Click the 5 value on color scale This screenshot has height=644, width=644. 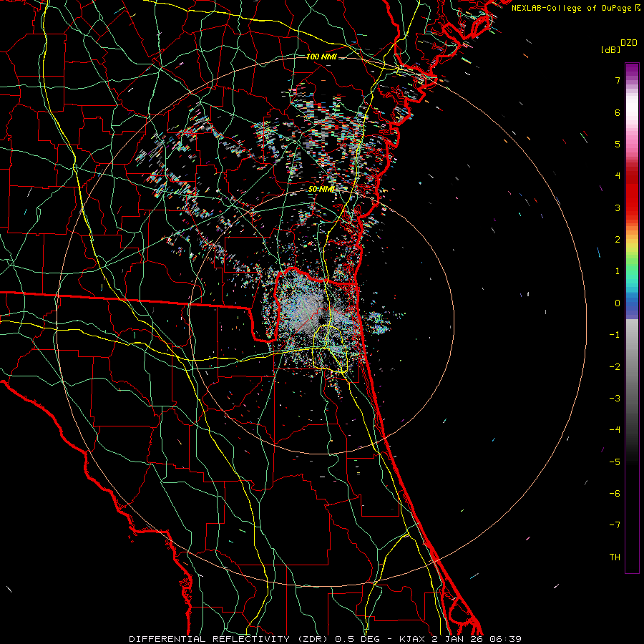[618, 144]
